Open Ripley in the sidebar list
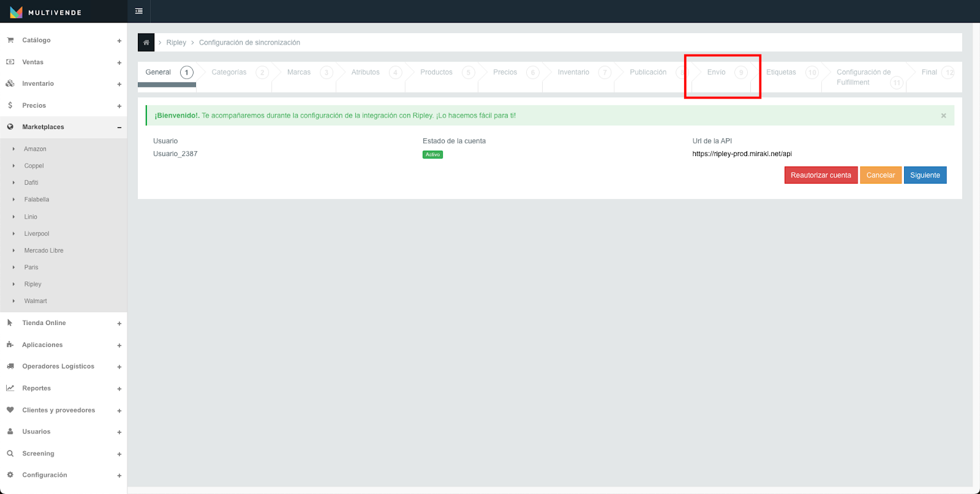The image size is (980, 494). click(32, 284)
